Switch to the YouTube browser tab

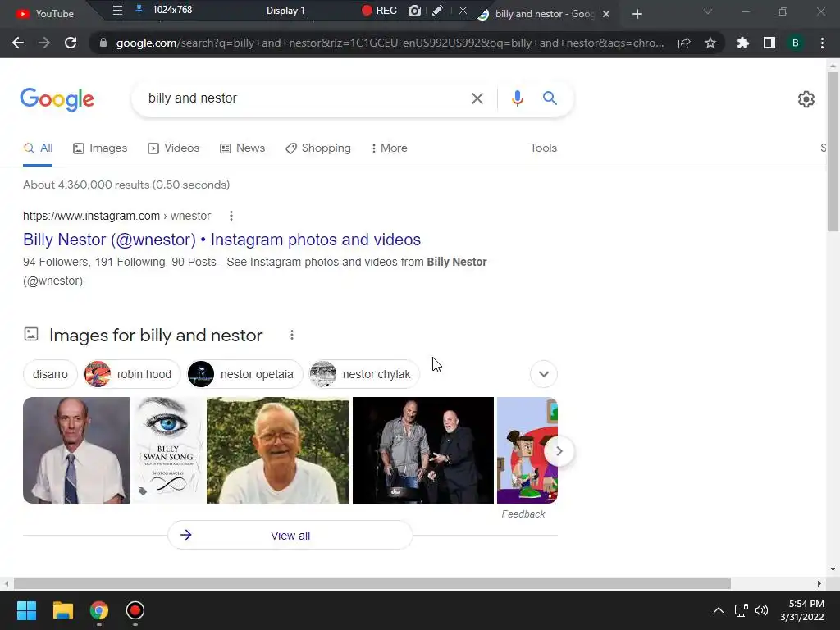[x=44, y=13]
